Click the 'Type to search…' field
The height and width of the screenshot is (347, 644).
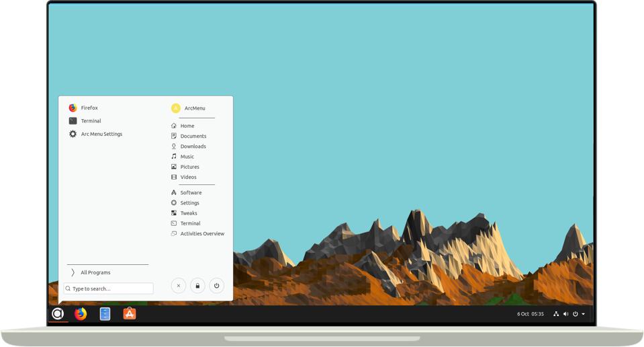pyautogui.click(x=108, y=288)
